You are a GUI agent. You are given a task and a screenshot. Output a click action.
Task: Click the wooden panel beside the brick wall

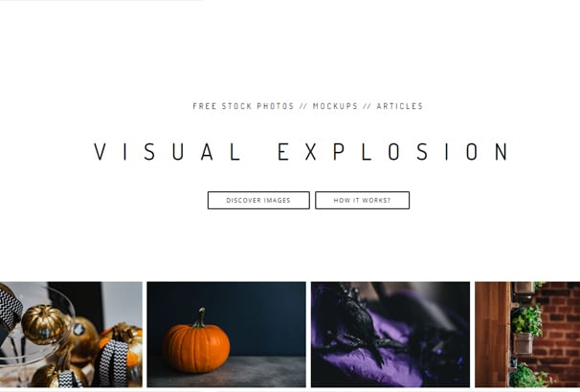[492, 335]
